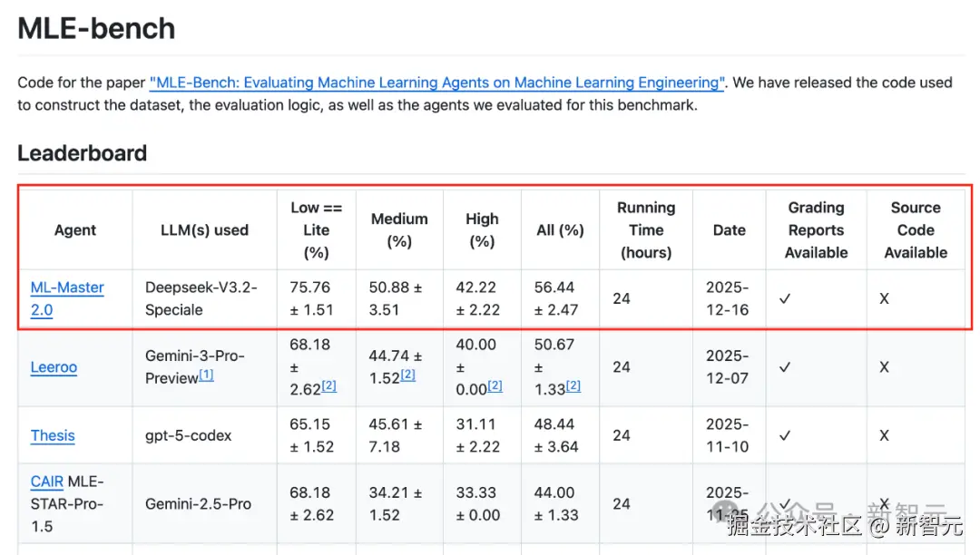980x555 pixels.
Task: Click the grading reports checkmark for Thesis
Action: (x=786, y=435)
